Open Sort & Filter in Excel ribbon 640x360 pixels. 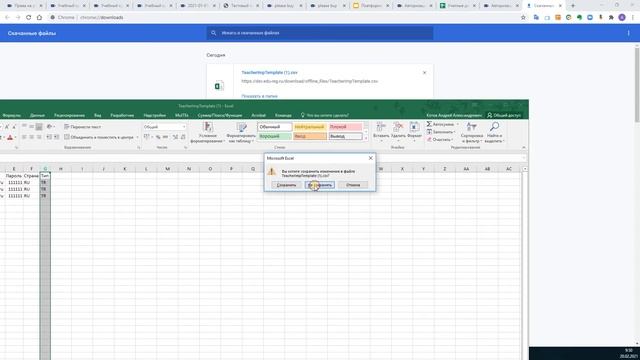(x=471, y=132)
